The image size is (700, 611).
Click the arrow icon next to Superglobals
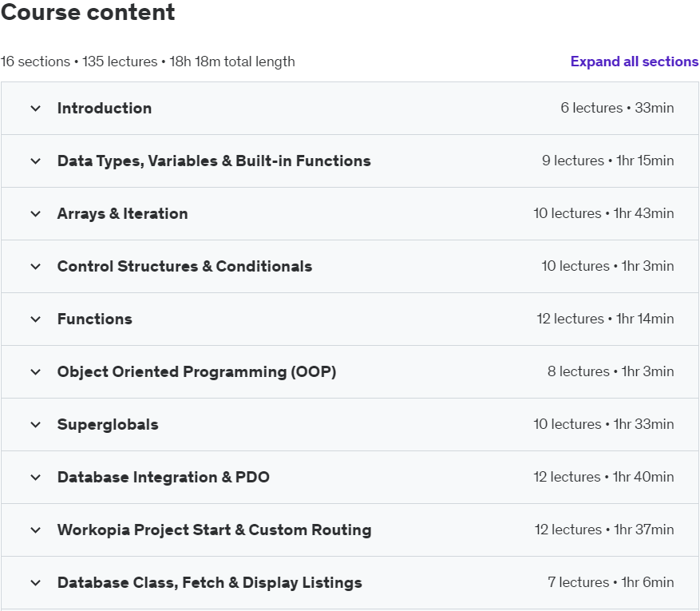[x=35, y=425]
